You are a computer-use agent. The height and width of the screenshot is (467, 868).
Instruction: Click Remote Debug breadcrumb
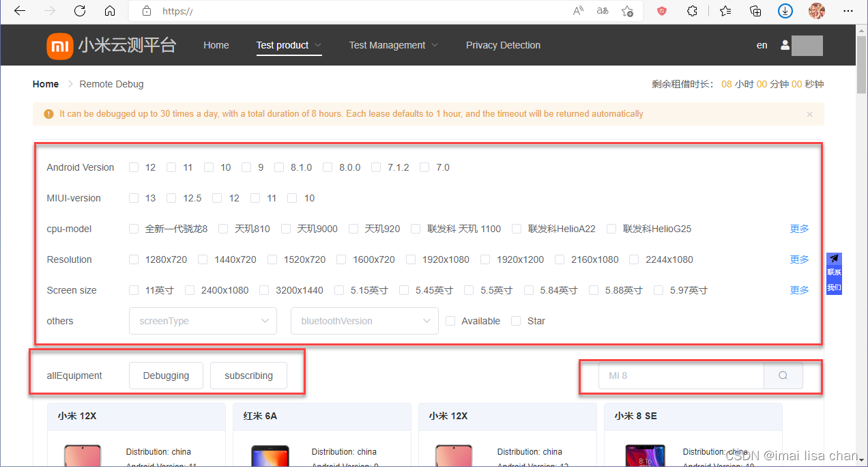(111, 84)
